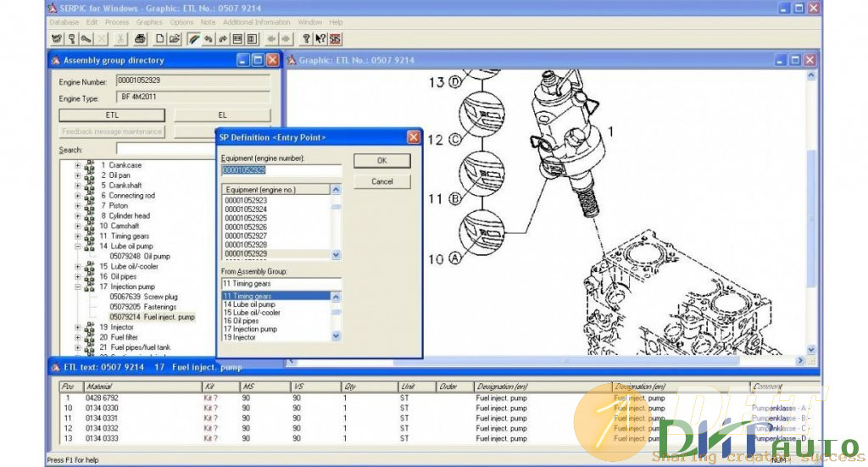Click material 0134 0331 in the table
This screenshot has height=467, width=868.
click(x=102, y=419)
